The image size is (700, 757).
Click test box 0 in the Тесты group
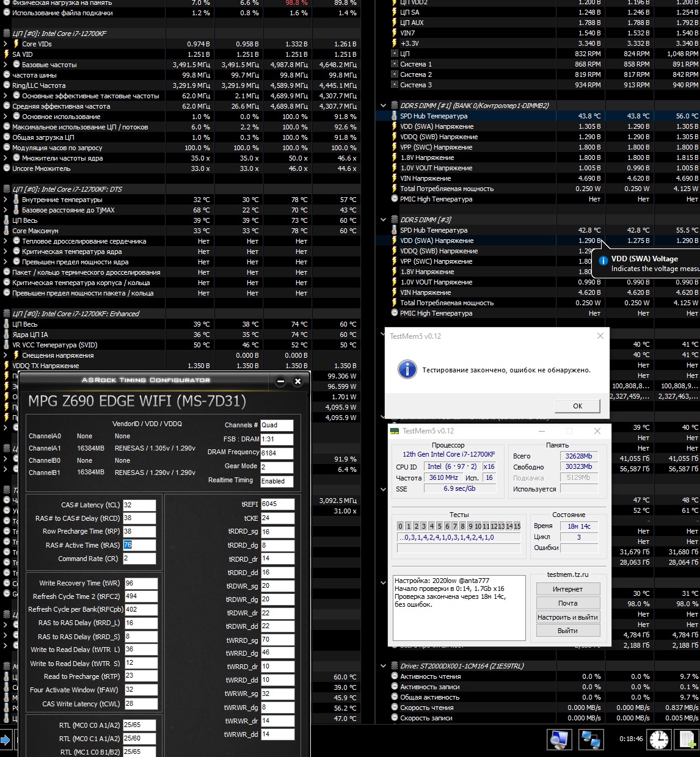[401, 526]
